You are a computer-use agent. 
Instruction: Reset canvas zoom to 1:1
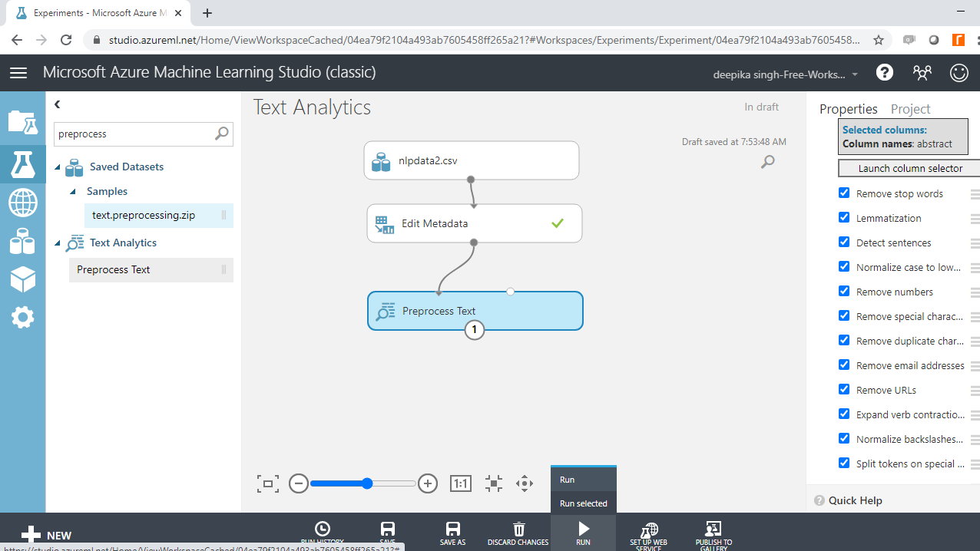(460, 483)
